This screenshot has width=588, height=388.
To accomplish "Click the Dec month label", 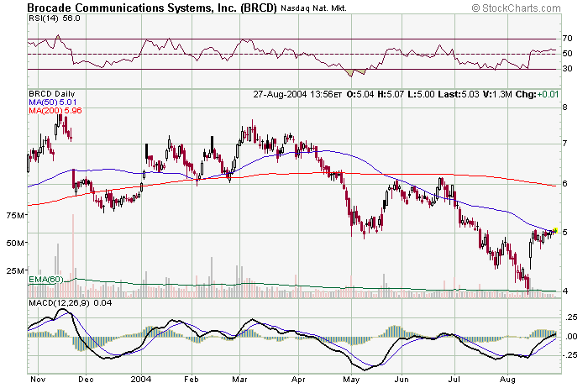I will pos(86,380).
